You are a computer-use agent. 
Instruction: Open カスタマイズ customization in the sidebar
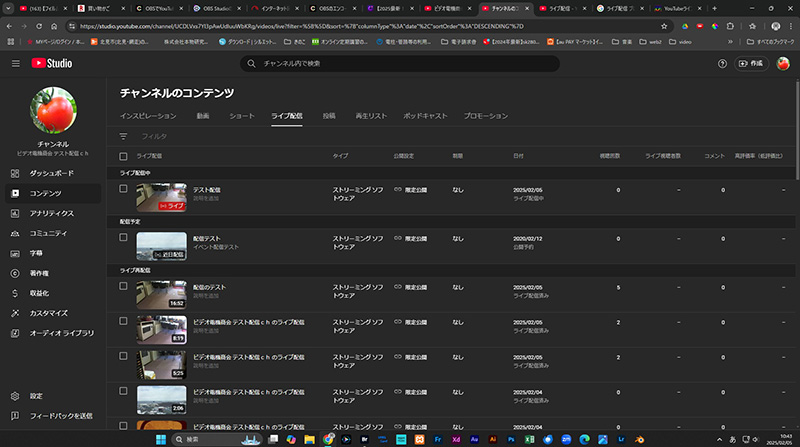(x=15, y=313)
